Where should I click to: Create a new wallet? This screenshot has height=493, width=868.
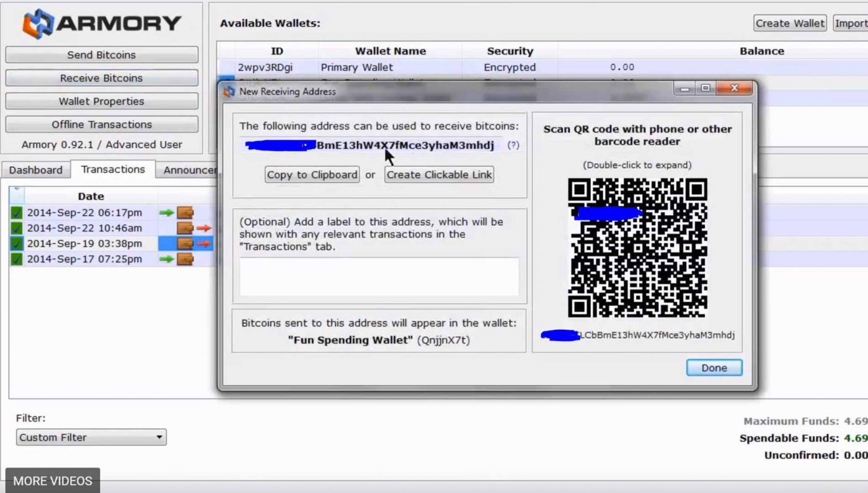(790, 23)
